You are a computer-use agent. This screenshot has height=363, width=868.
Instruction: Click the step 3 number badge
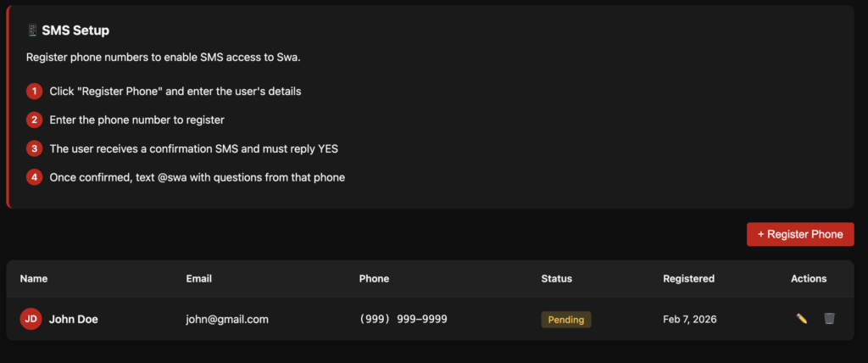tap(34, 148)
